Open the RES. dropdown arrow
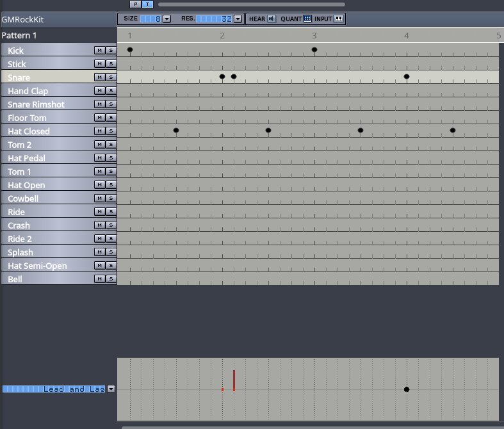Screen dimensions: 504x429 click(238, 19)
